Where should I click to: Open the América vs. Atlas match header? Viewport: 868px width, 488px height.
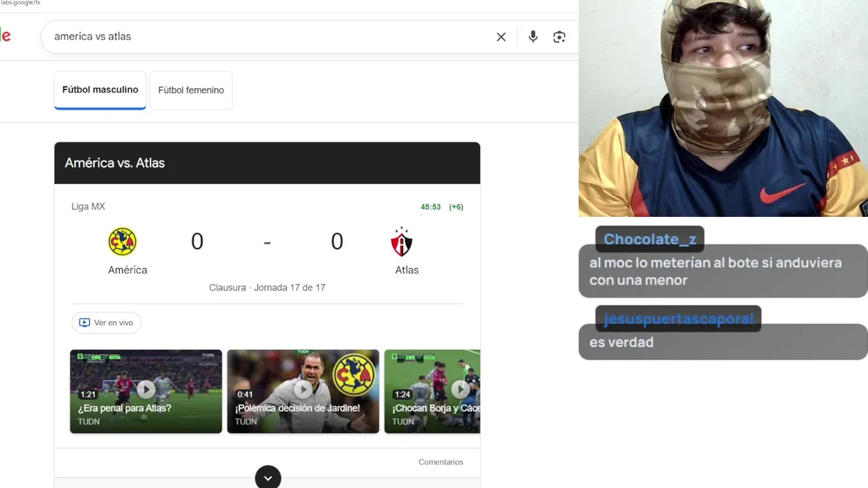(x=267, y=163)
